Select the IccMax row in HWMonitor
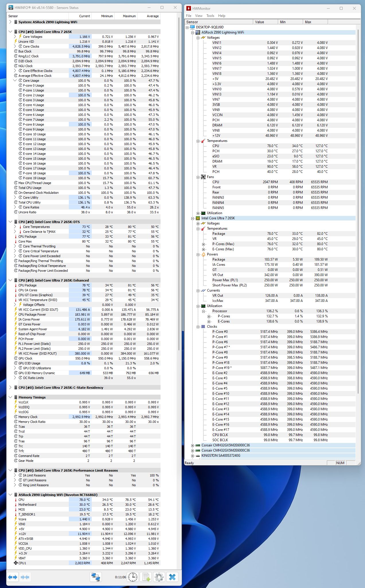Image resolution: width=365 pixels, height=588 pixels. coord(270,301)
